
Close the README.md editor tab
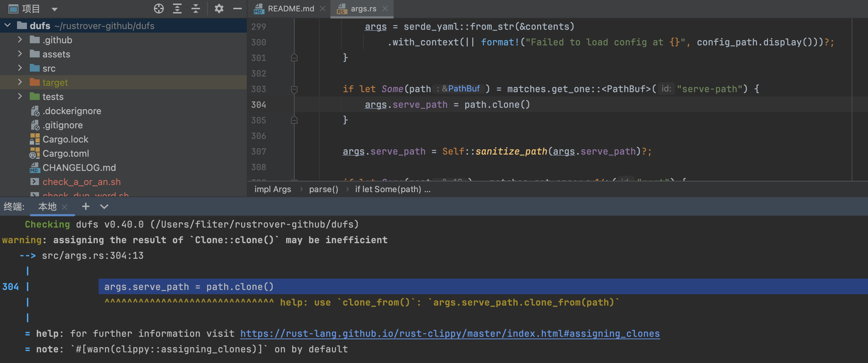click(x=323, y=9)
